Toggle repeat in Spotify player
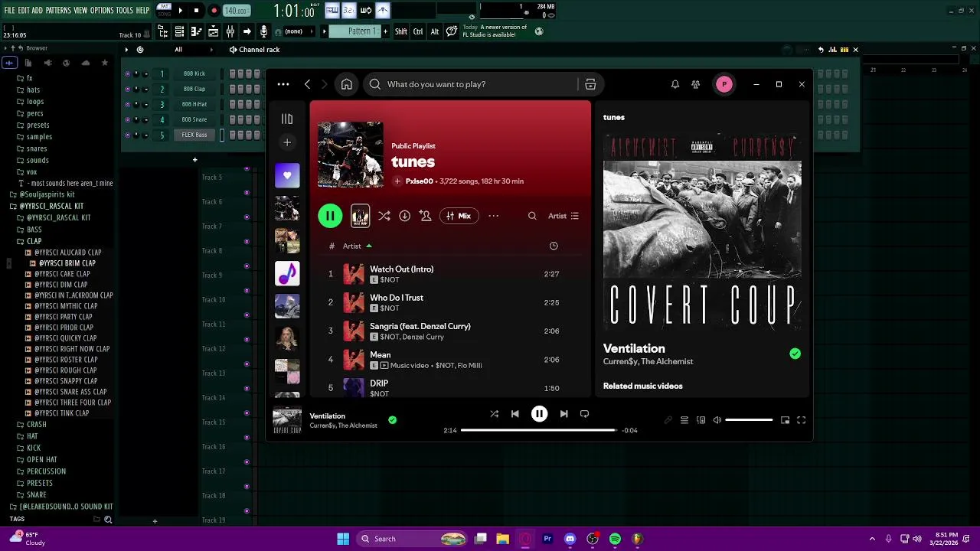 584,414
